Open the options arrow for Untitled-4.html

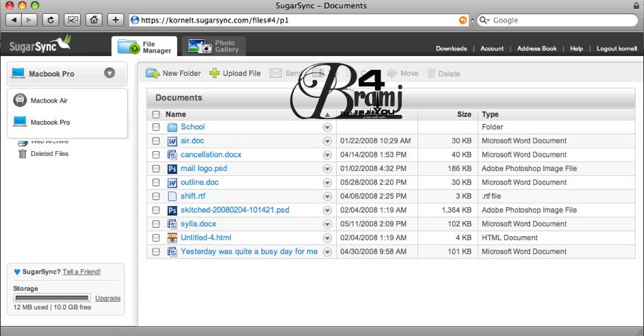(x=327, y=238)
